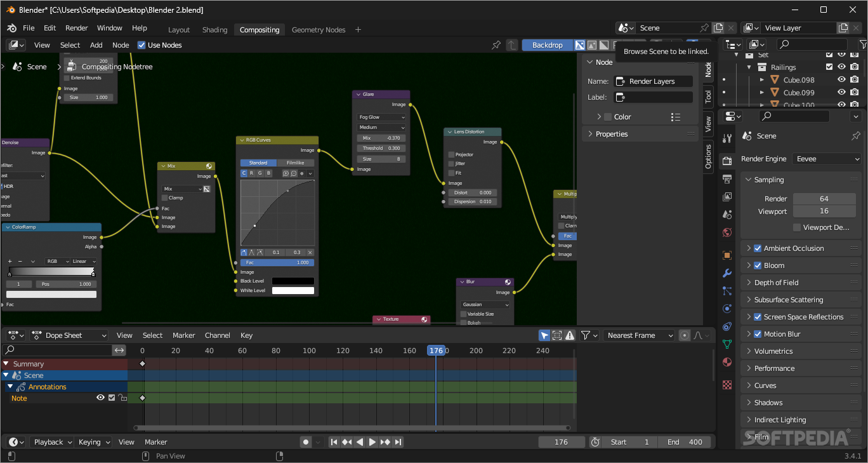This screenshot has width=868, height=463.
Task: Pin the node tree in compositor header
Action: pos(496,45)
